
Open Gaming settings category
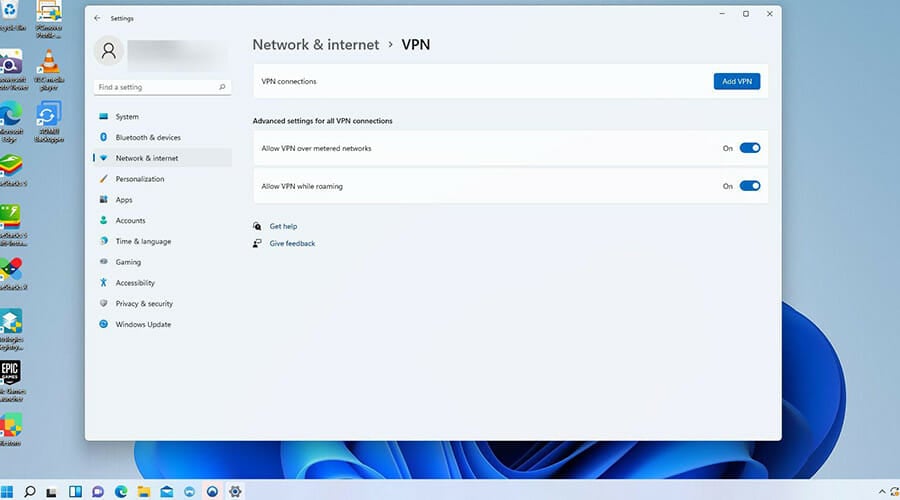click(162, 262)
